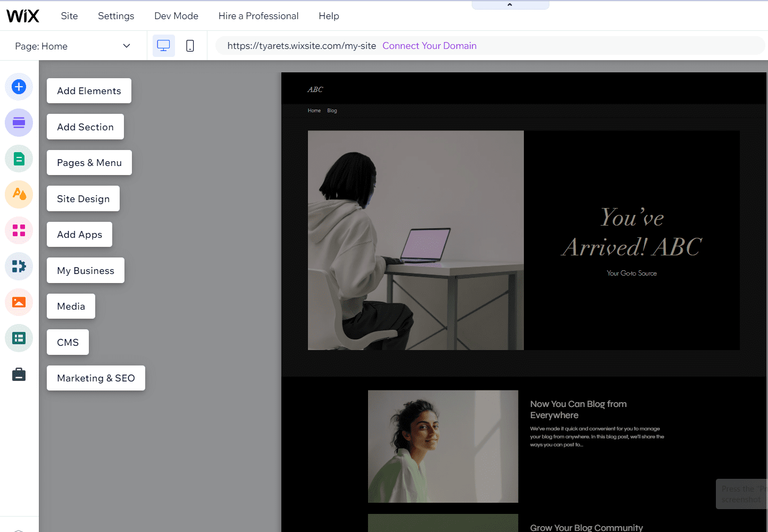Screen dimensions: 768x532
Task: Open the My Business puzzle icon
Action: (19, 267)
